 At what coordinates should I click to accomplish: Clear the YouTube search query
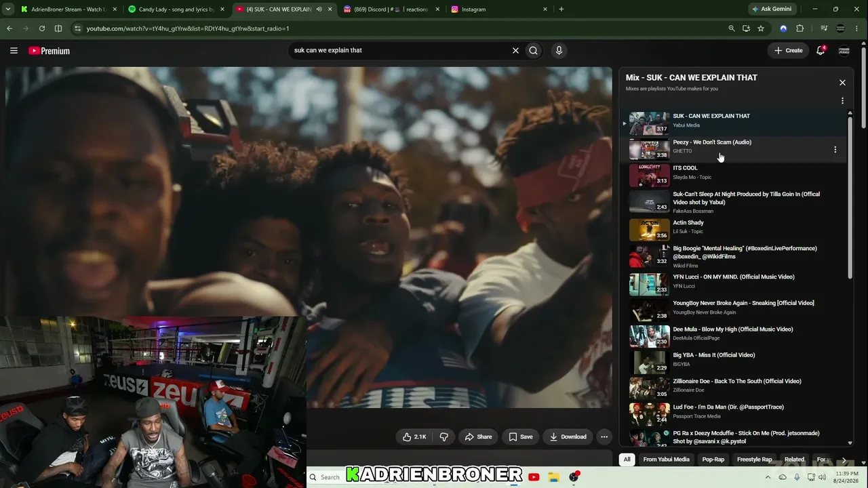pyautogui.click(x=515, y=51)
